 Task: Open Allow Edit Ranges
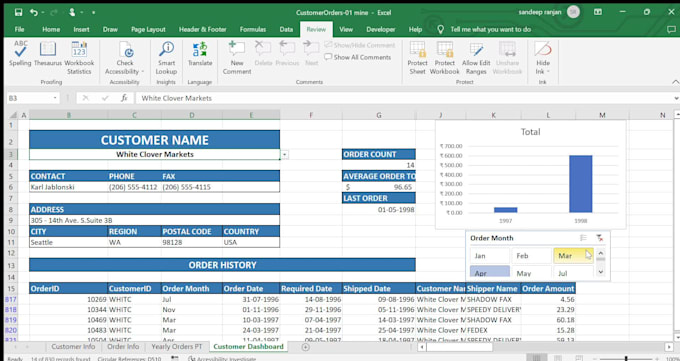476,58
